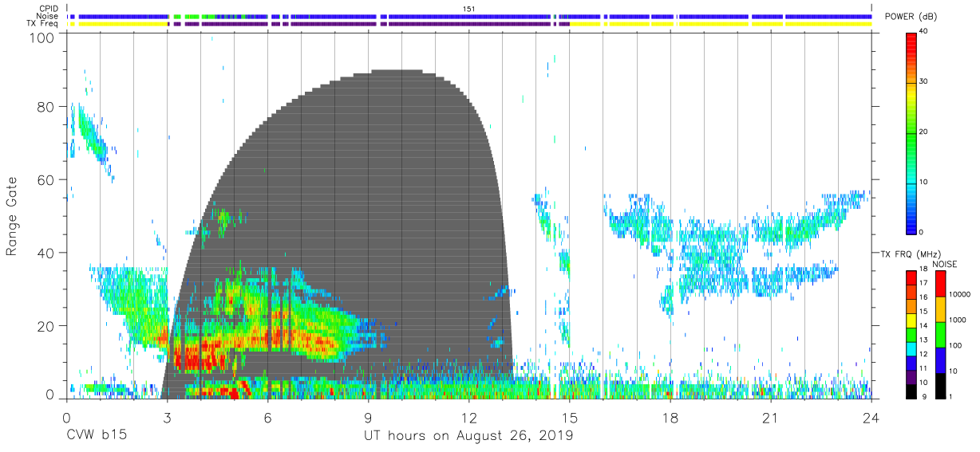Viewport: 980px width, 452px height.
Task: Click the x-axis tick label '24'
Action: point(871,419)
